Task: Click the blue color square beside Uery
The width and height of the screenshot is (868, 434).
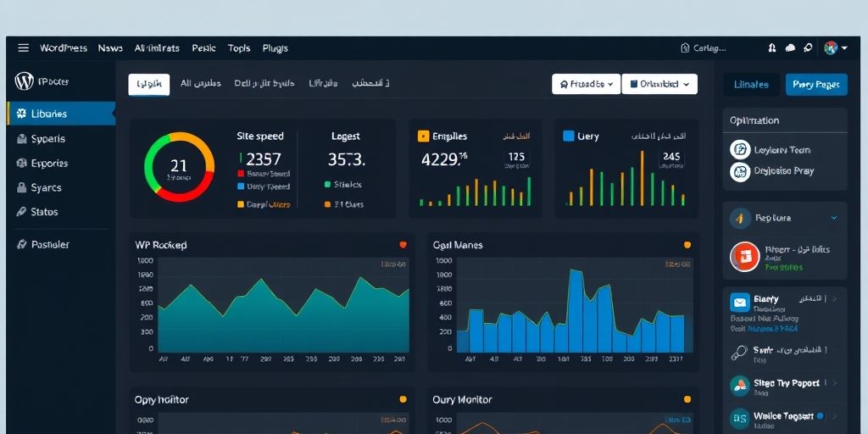Action: coord(569,136)
